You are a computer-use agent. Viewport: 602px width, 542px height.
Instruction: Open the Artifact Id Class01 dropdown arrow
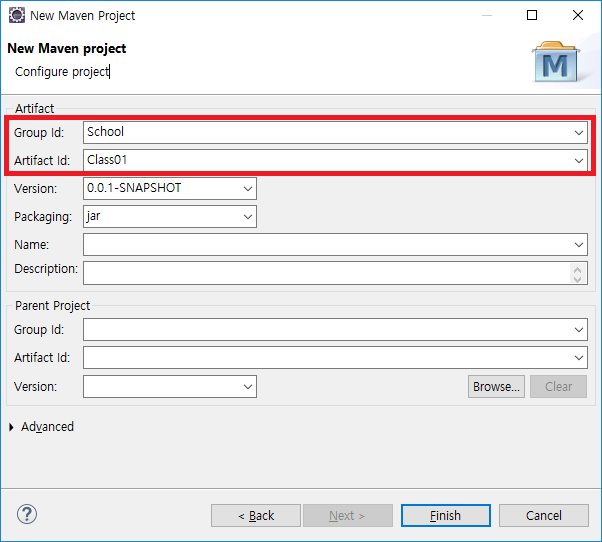(579, 160)
